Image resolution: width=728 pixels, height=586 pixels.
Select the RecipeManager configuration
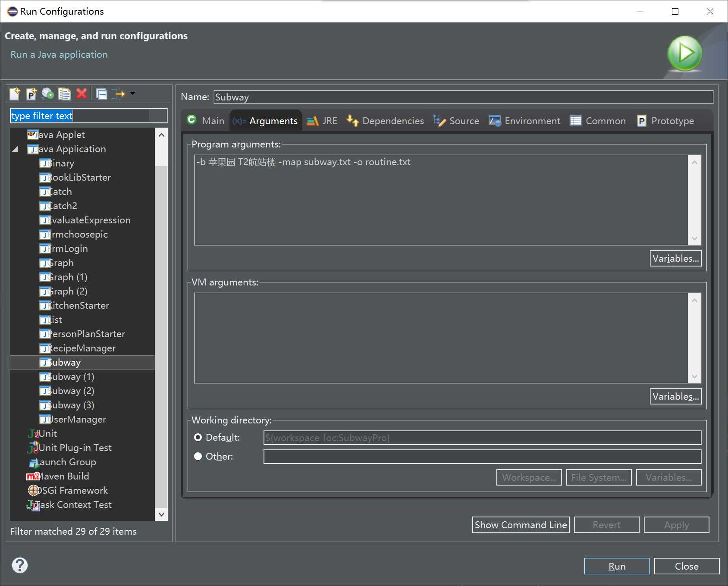[78, 348]
